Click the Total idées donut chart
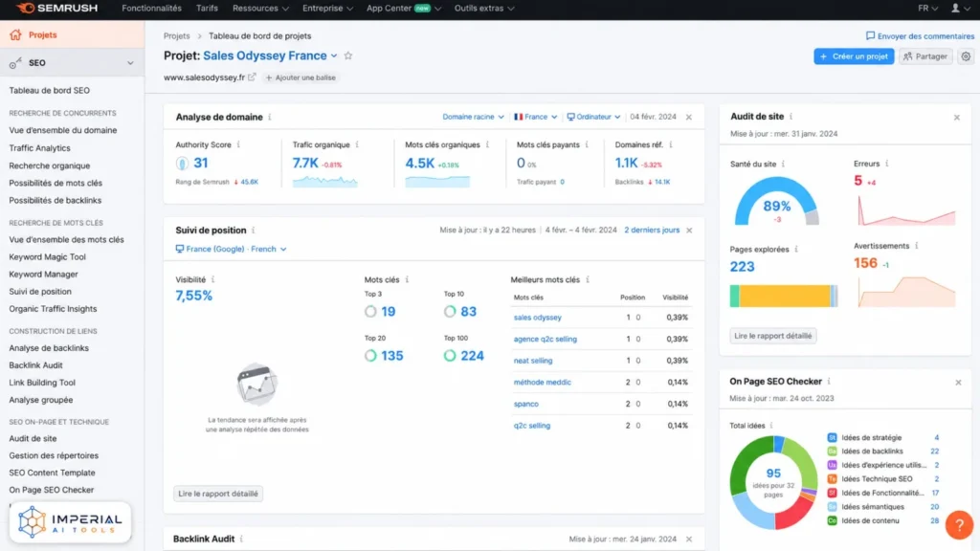The width and height of the screenshot is (980, 551). (x=773, y=482)
